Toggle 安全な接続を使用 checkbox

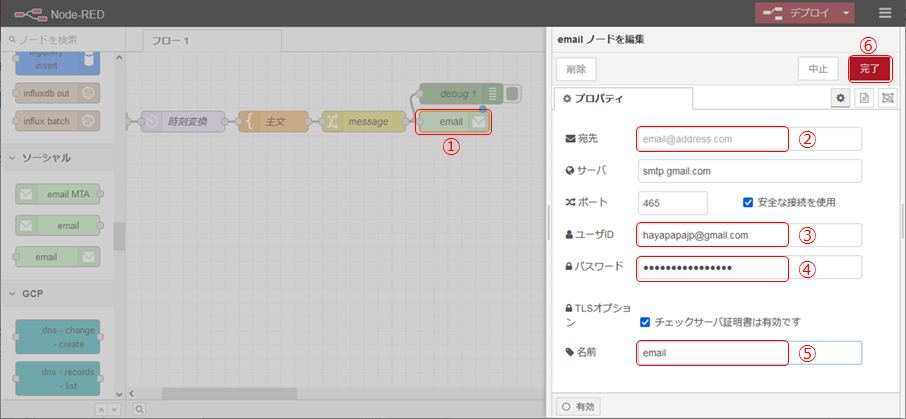748,202
